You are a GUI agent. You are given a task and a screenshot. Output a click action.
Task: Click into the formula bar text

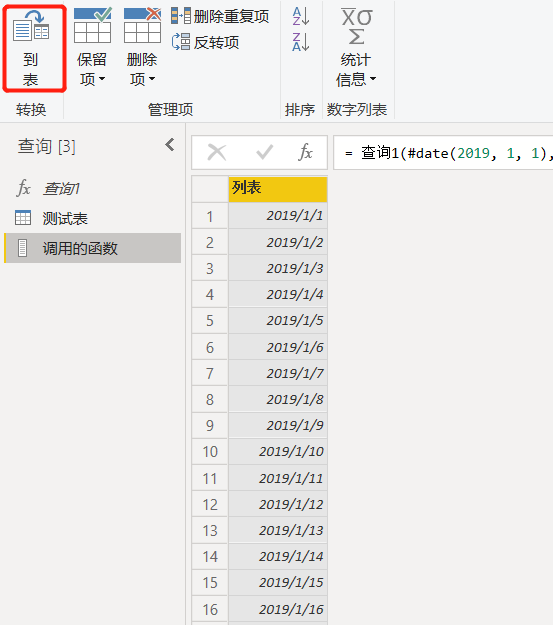coord(443,153)
